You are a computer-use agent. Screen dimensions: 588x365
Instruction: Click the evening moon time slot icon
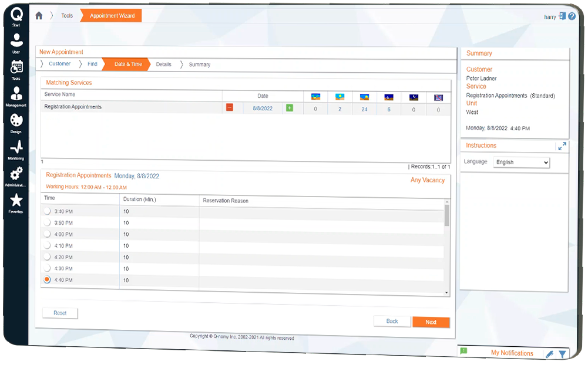tap(389, 97)
